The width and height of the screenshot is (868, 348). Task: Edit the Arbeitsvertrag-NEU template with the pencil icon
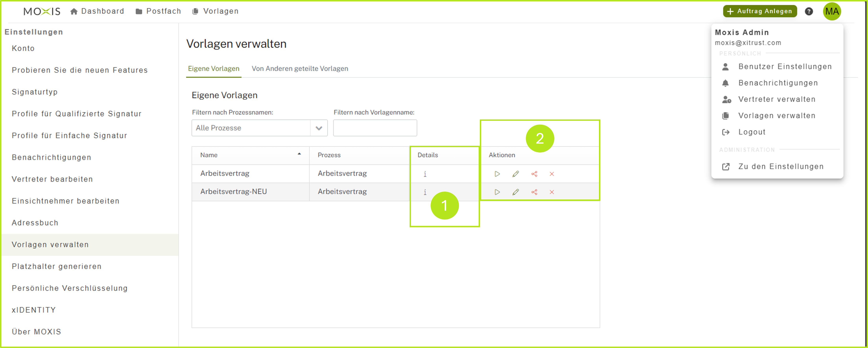click(x=516, y=192)
